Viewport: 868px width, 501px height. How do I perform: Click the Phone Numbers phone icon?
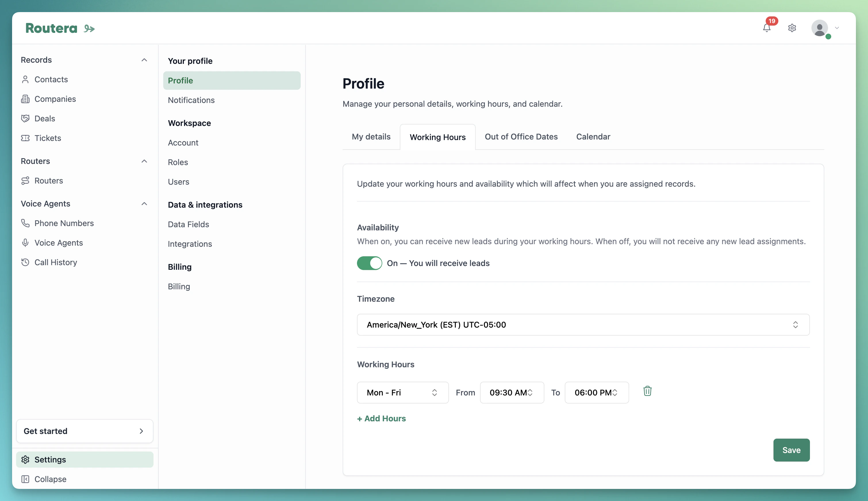(25, 223)
